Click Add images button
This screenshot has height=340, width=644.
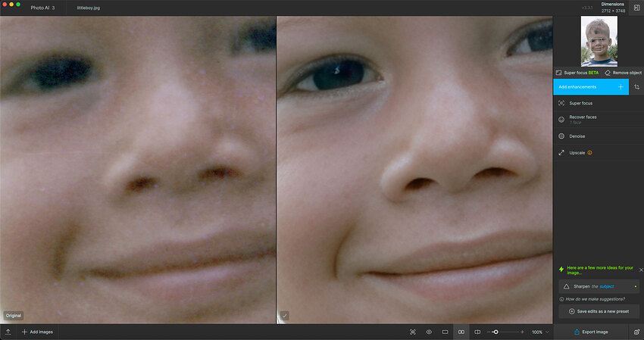point(37,332)
